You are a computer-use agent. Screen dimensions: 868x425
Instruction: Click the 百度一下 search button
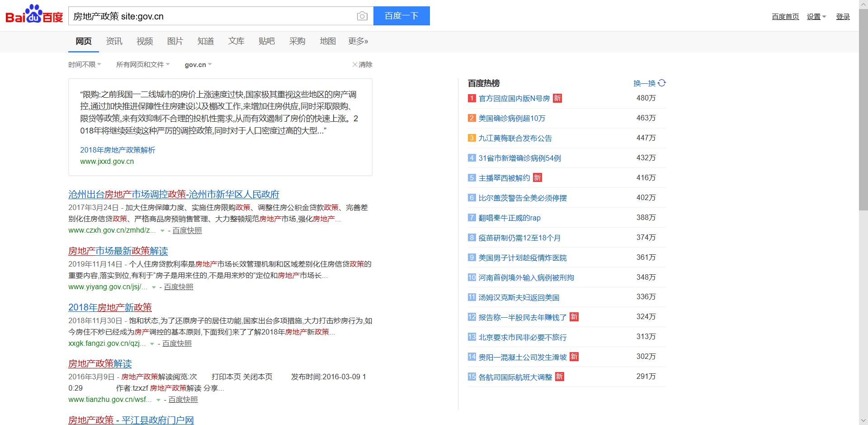click(401, 16)
